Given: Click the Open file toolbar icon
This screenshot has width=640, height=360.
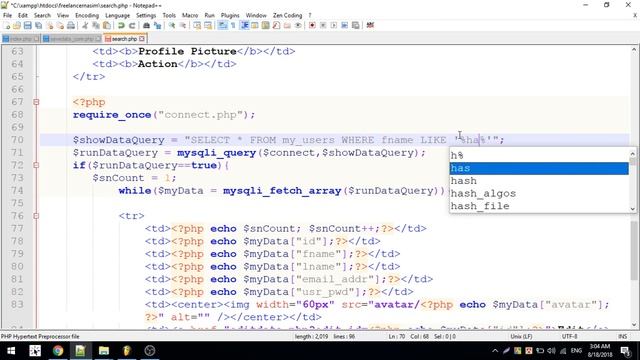Looking at the screenshot, I should click(17, 26).
